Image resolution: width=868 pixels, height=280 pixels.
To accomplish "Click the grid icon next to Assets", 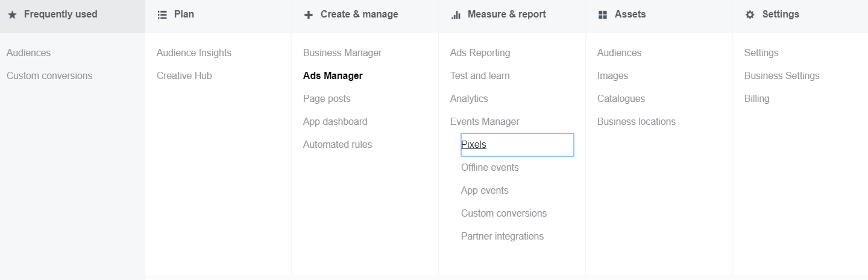I will pos(603,14).
